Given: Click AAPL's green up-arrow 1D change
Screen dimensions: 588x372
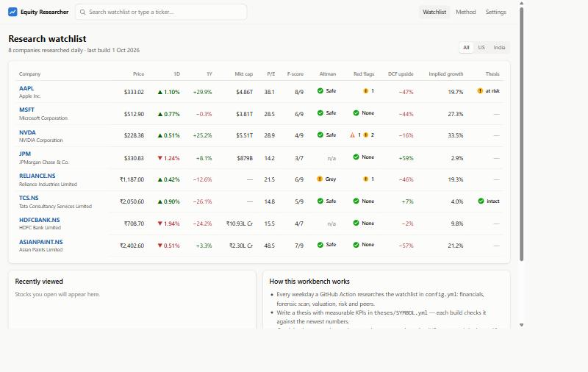Looking at the screenshot, I should point(169,92).
